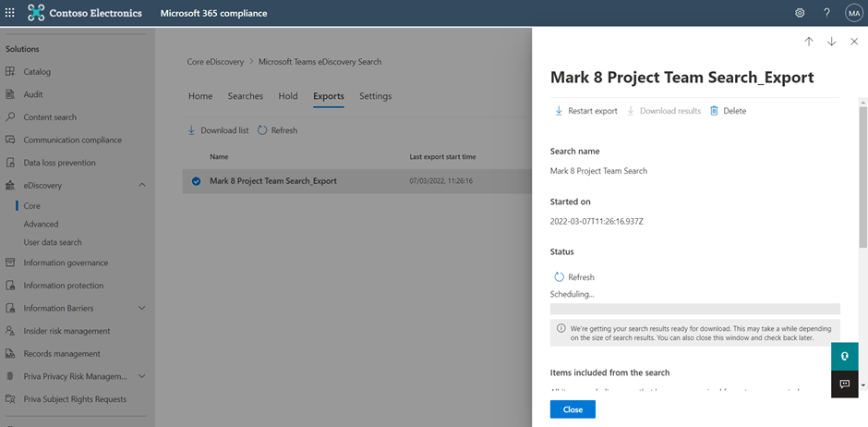Expand the Priva Privacy Risk Management chevron
Screen dimensions: 868x427
click(x=141, y=376)
